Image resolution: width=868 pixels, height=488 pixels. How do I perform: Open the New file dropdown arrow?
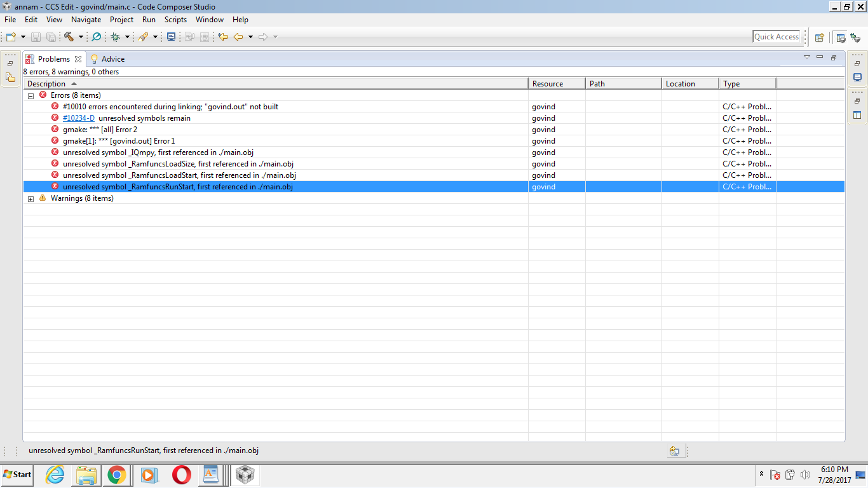(x=23, y=37)
